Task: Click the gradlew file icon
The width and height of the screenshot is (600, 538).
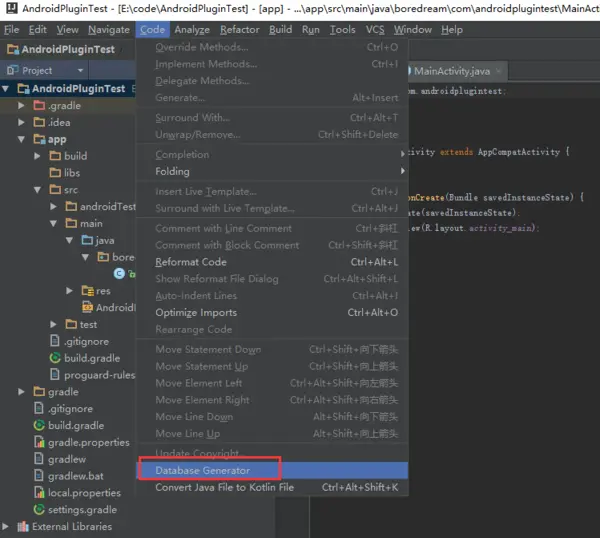Action: (x=39, y=458)
